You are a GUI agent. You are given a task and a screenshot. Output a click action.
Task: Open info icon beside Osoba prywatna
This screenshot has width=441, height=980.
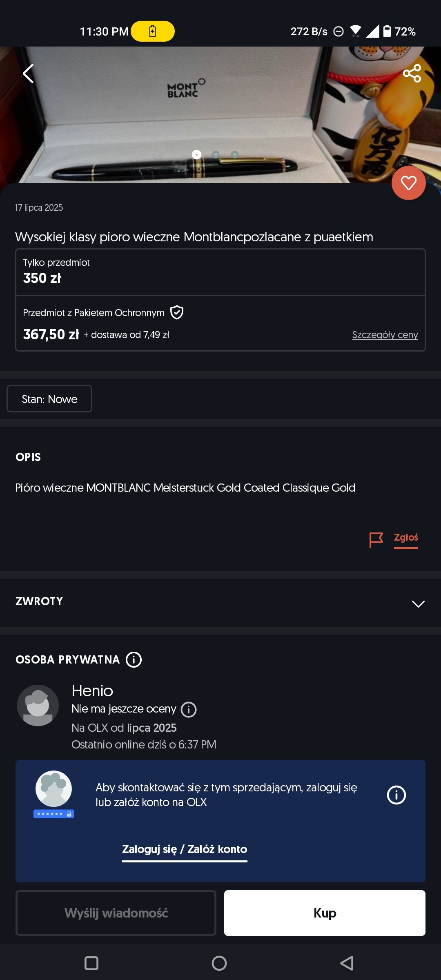pyautogui.click(x=134, y=659)
